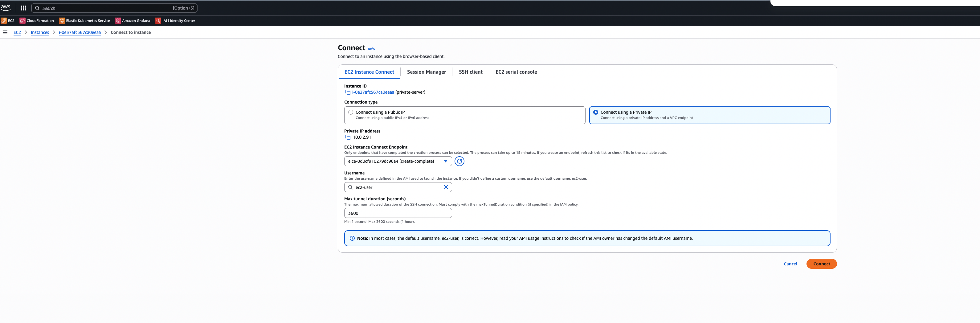980x323 pixels.
Task: Open the EC2 serial console tab
Action: [516, 72]
